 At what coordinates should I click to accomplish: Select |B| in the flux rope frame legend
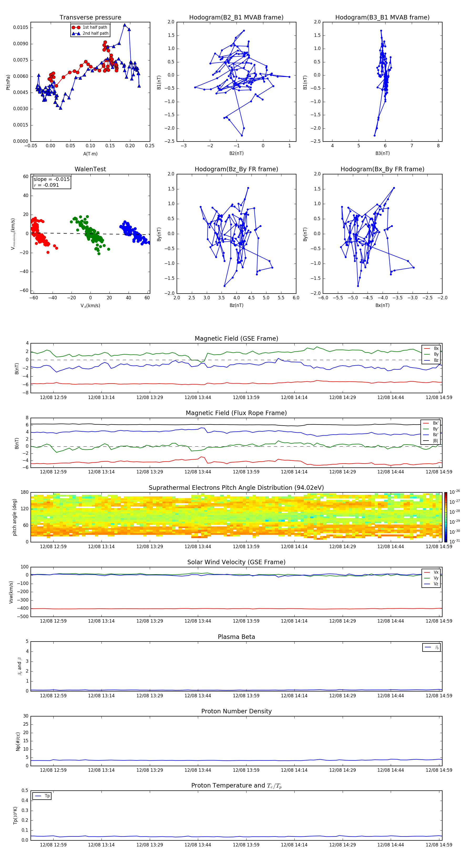(x=431, y=441)
